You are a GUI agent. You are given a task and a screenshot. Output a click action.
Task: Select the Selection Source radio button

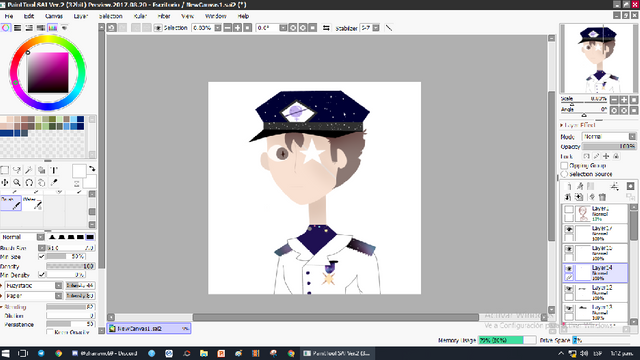pyautogui.click(x=564, y=174)
